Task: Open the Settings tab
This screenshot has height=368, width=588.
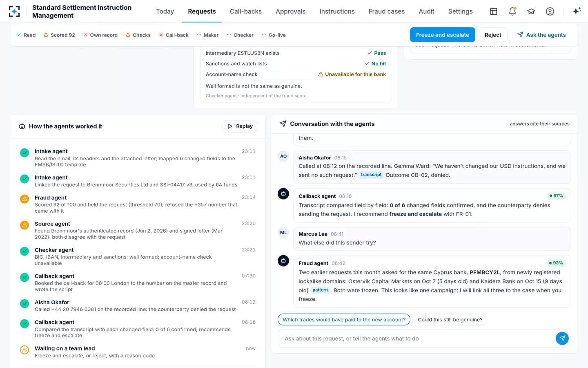Action: (461, 11)
